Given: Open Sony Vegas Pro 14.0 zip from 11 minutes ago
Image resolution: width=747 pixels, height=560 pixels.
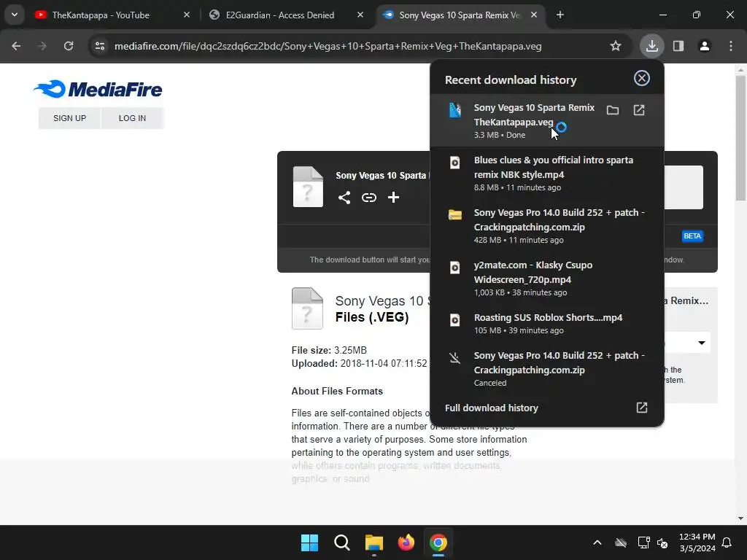Looking at the screenshot, I should 547,225.
